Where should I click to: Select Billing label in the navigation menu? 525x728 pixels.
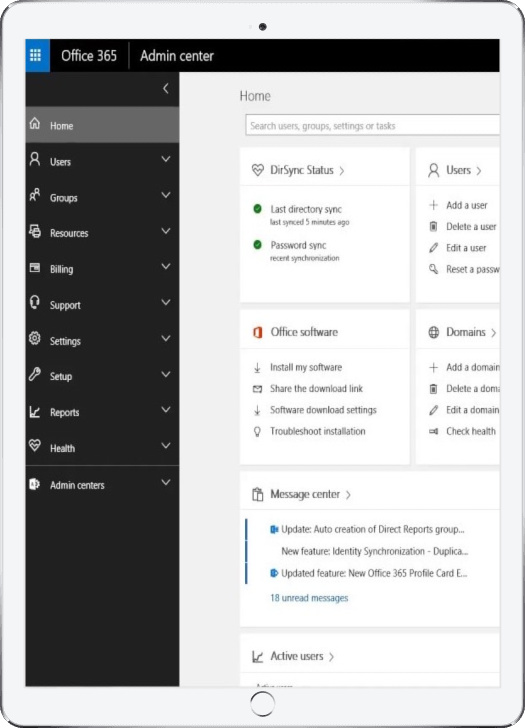click(x=62, y=269)
